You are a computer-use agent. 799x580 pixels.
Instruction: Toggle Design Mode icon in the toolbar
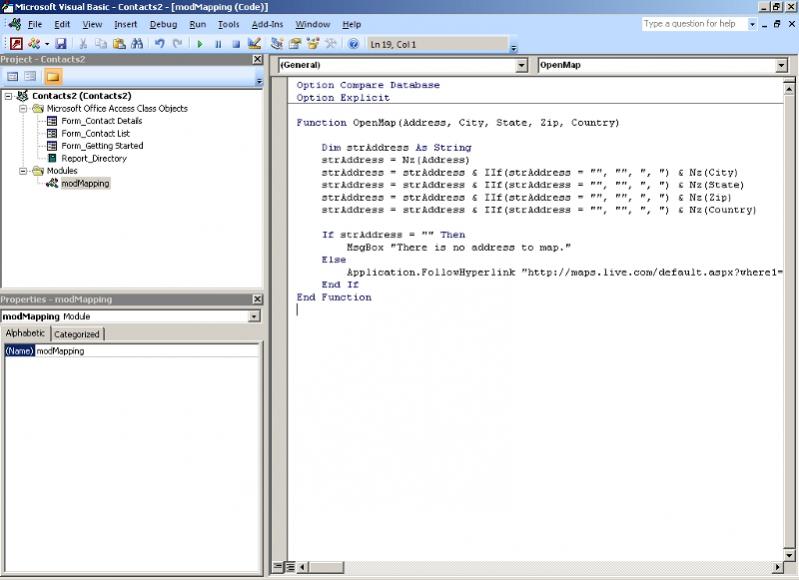coord(254,44)
